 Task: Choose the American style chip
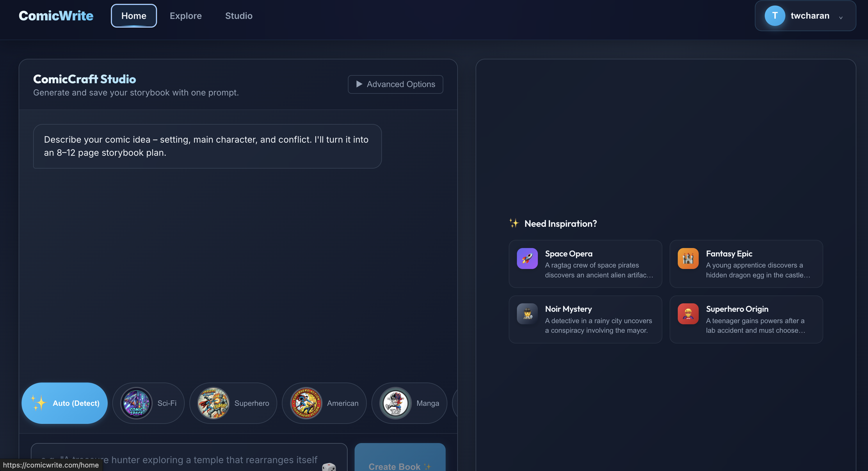(x=324, y=403)
